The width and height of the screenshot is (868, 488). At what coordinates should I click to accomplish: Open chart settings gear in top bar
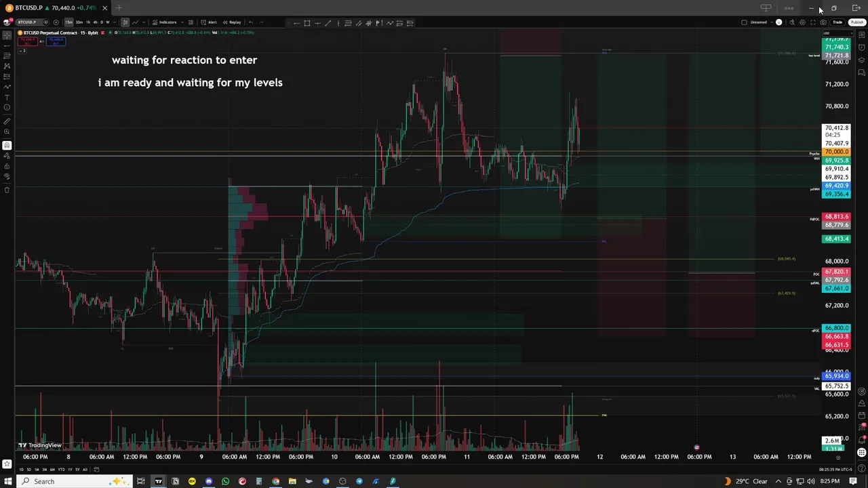[x=802, y=22]
